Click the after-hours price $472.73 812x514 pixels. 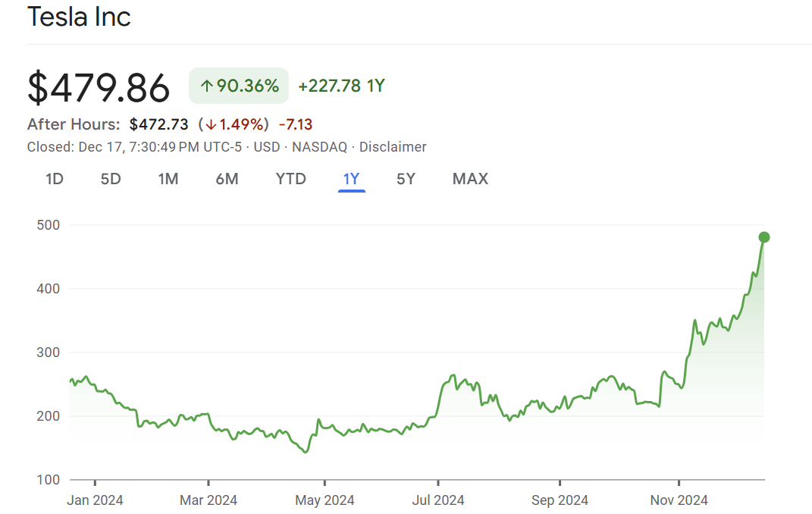click(x=159, y=125)
